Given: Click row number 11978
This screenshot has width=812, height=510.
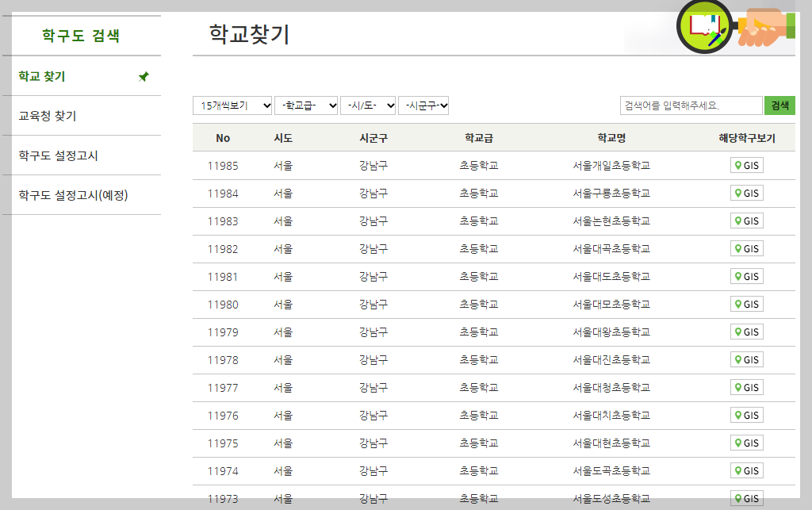Looking at the screenshot, I should [x=223, y=360].
